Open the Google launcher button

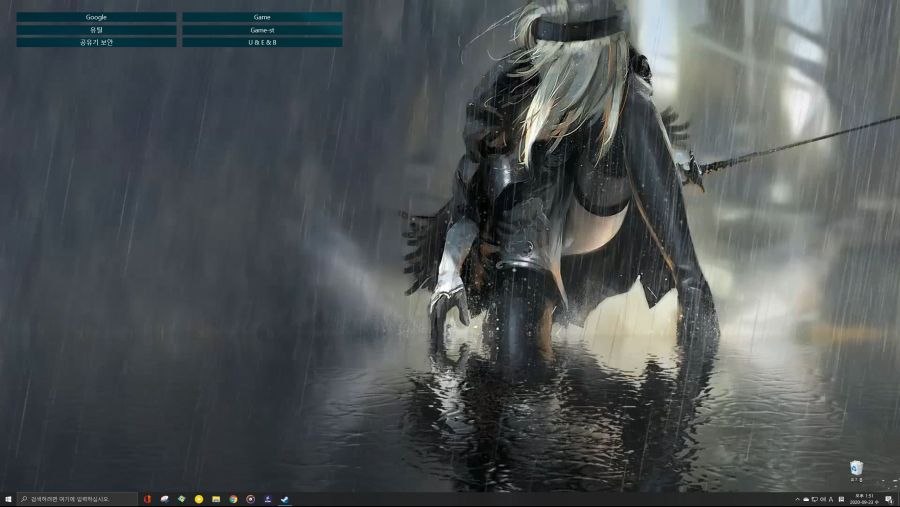[x=96, y=17]
